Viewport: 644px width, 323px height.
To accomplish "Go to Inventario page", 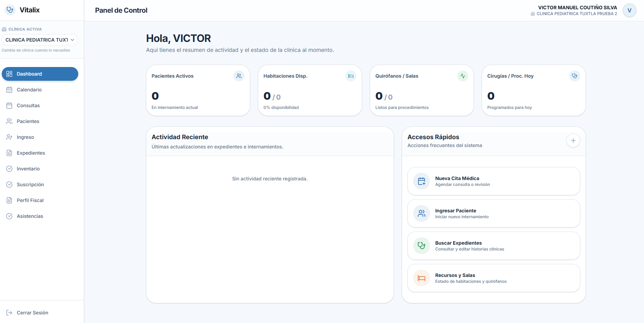I will [x=40, y=169].
